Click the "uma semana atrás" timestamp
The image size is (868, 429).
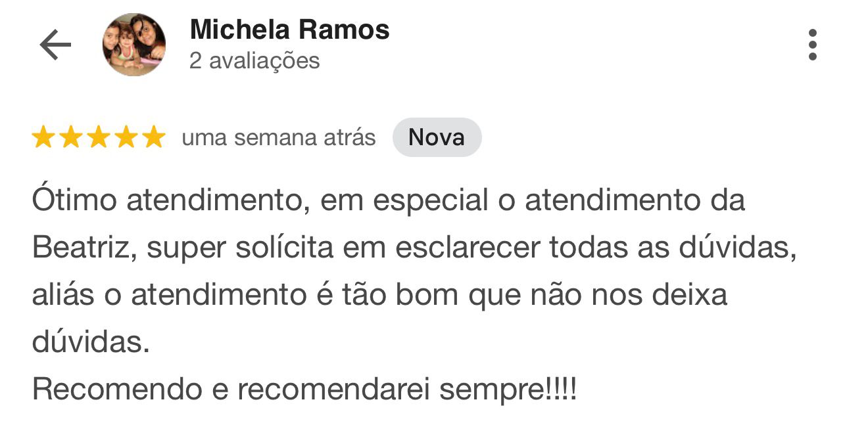tap(278, 138)
